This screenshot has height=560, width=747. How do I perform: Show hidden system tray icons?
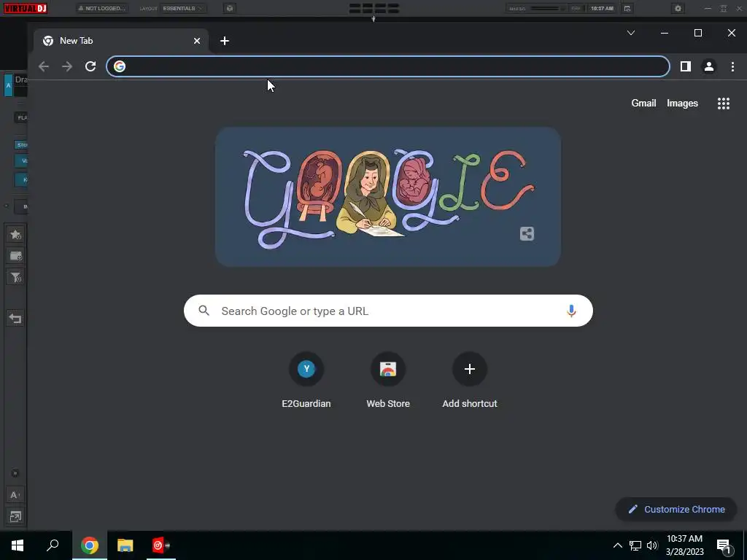(617, 545)
